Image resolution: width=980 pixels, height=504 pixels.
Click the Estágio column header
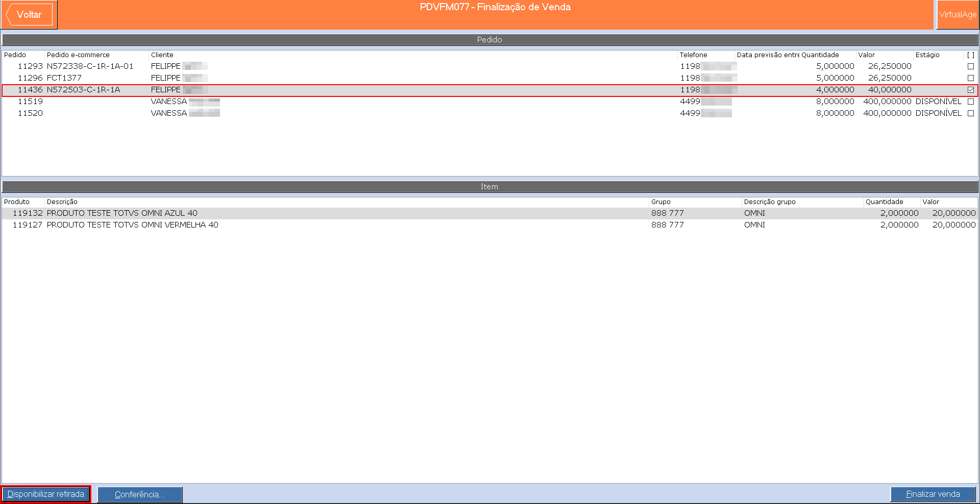(x=927, y=55)
